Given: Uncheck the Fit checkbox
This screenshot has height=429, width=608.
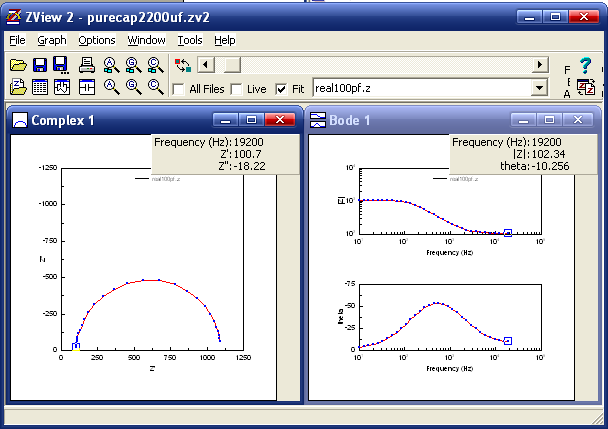Looking at the screenshot, I should 281,89.
